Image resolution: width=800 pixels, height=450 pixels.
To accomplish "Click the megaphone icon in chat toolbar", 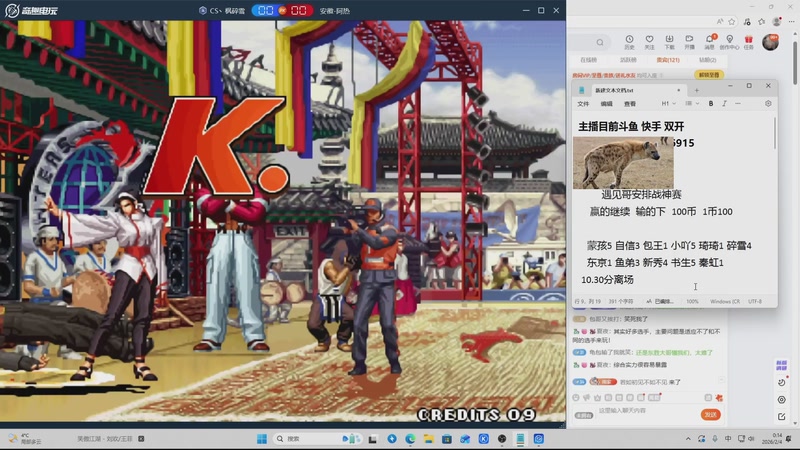I will (x=587, y=397).
